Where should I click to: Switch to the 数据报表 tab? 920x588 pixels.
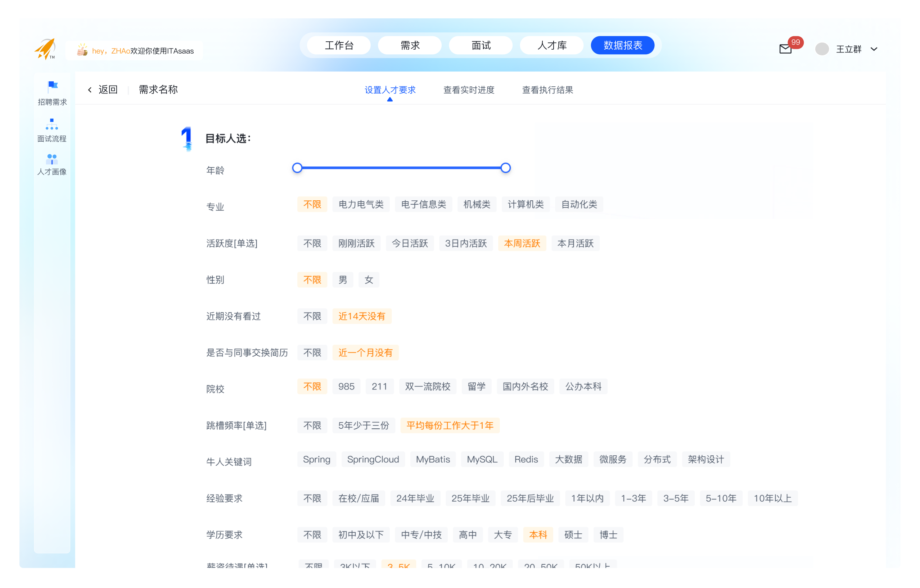622,45
